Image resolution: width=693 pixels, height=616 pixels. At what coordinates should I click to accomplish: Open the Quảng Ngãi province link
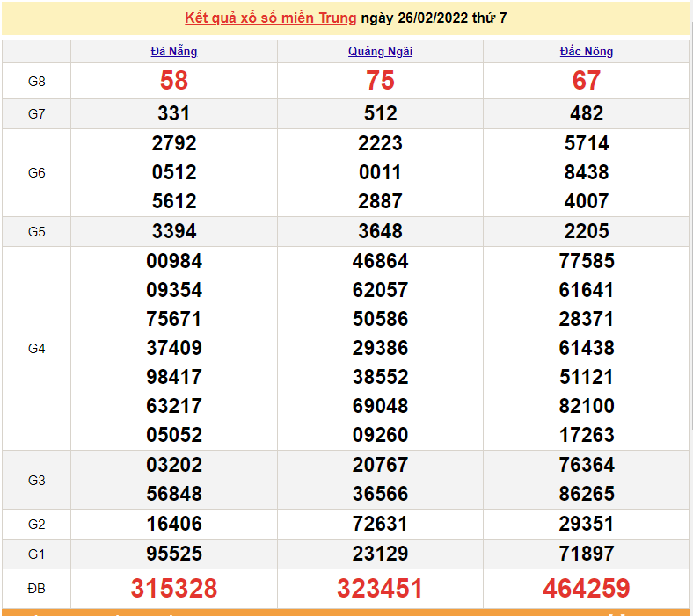tap(380, 51)
